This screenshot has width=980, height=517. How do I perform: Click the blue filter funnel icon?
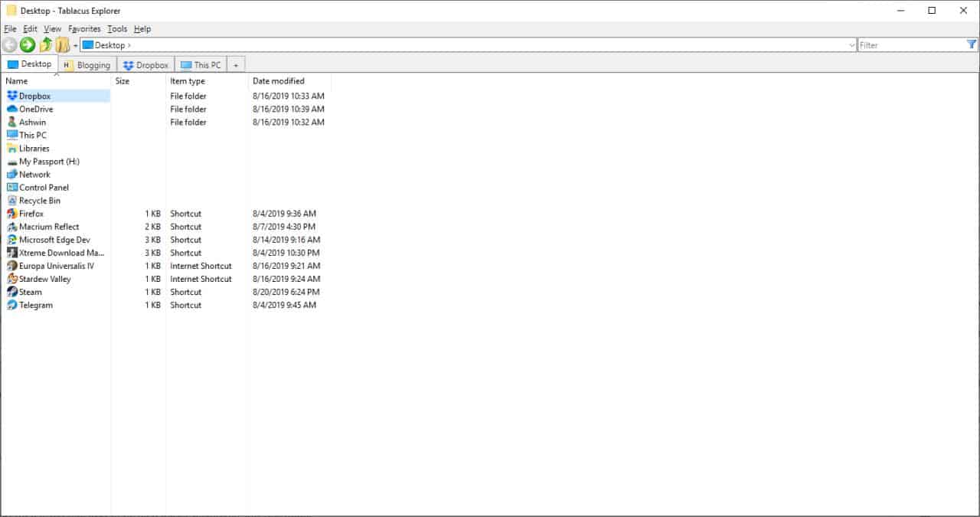pyautogui.click(x=973, y=44)
